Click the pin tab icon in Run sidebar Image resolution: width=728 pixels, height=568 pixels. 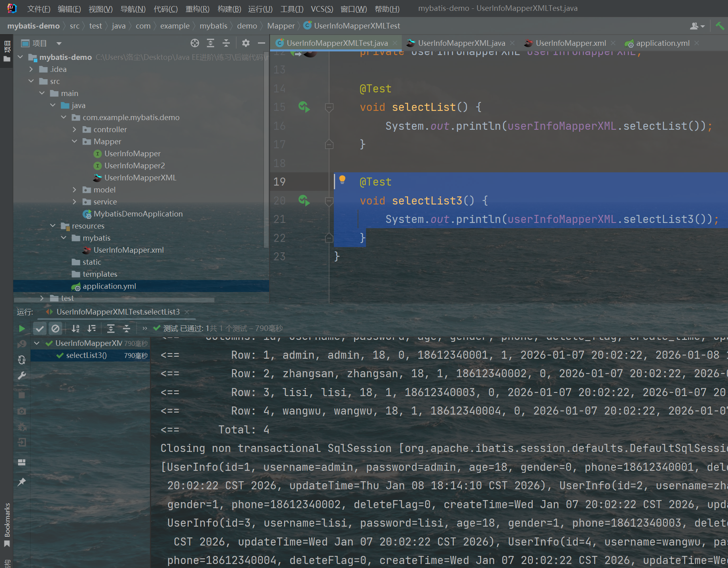22,482
